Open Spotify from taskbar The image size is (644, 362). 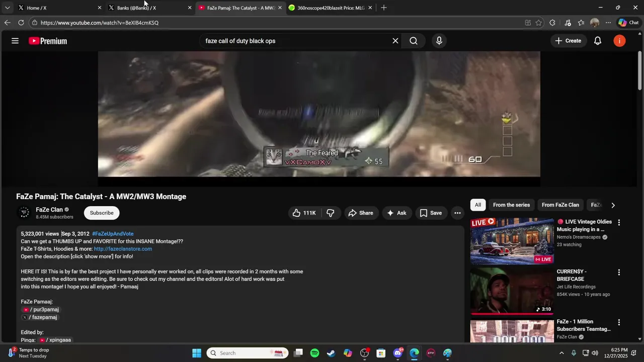tap(314, 353)
